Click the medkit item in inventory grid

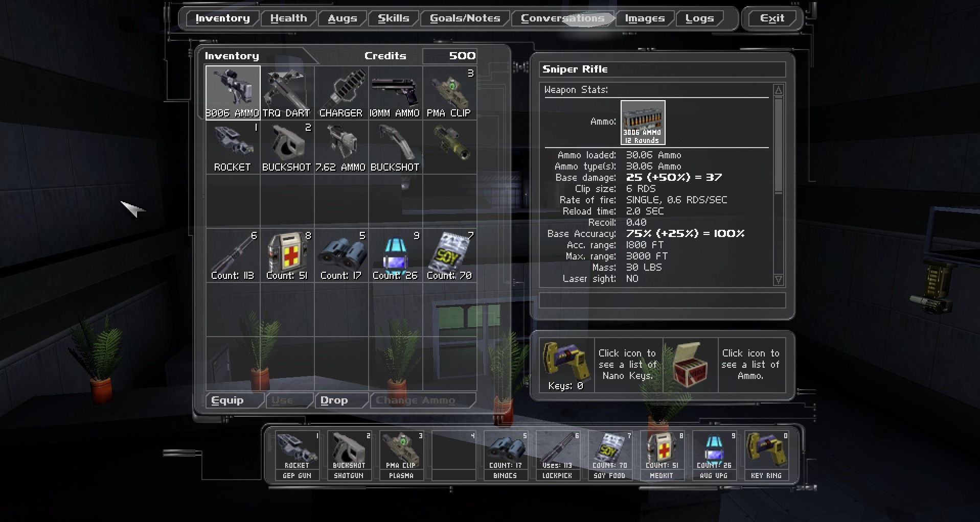point(287,255)
